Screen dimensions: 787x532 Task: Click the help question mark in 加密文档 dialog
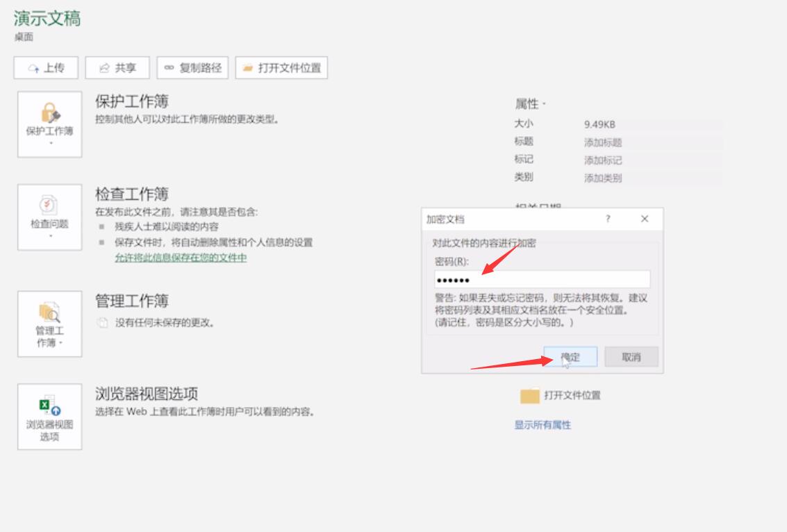[x=608, y=219]
